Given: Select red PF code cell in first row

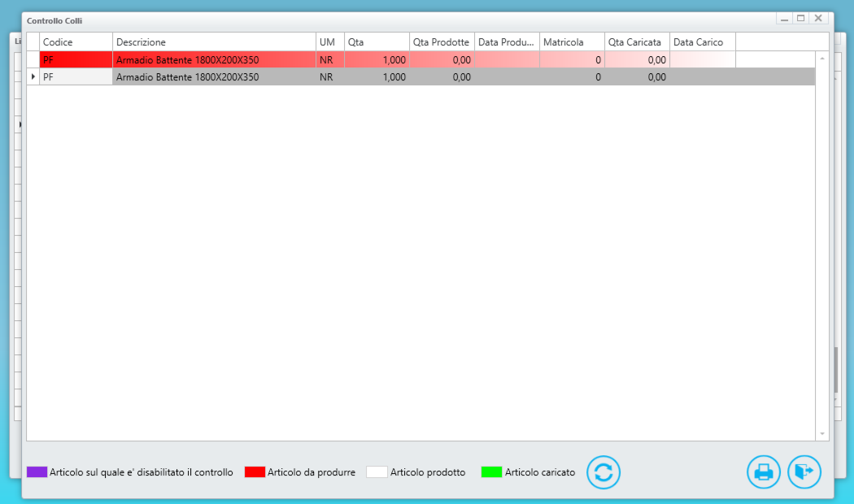Looking at the screenshot, I should click(76, 60).
